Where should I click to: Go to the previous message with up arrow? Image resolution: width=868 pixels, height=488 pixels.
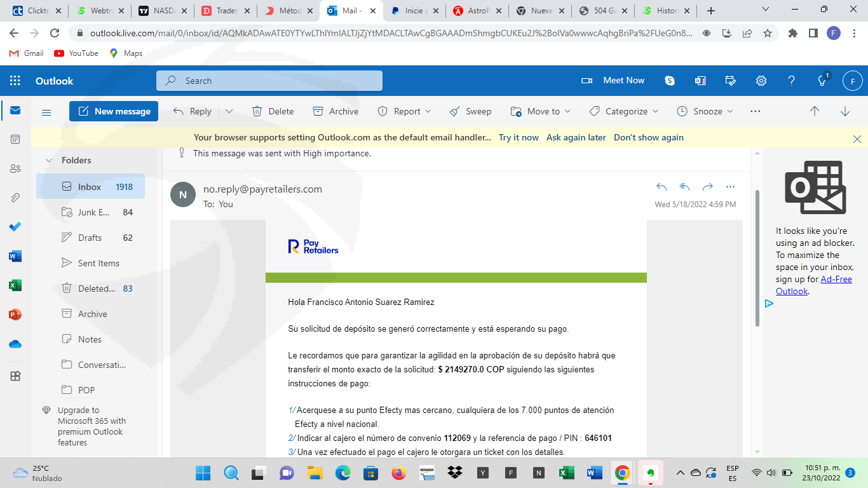coord(815,111)
